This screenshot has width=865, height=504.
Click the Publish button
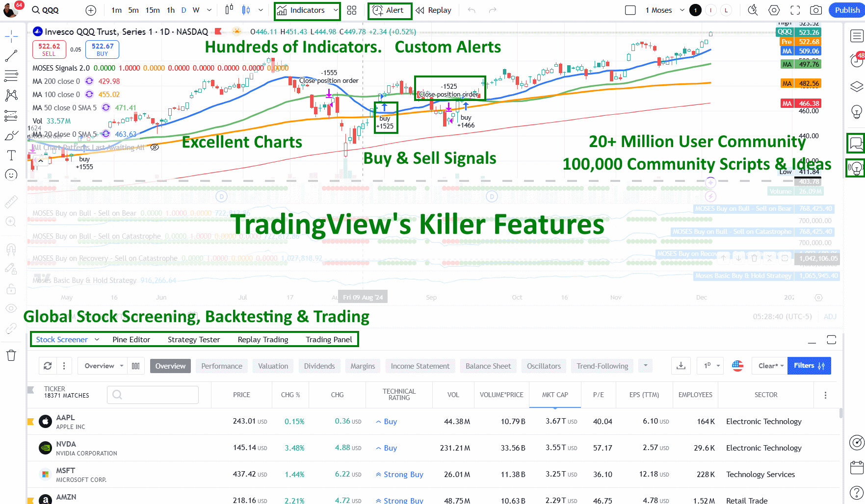[847, 10]
